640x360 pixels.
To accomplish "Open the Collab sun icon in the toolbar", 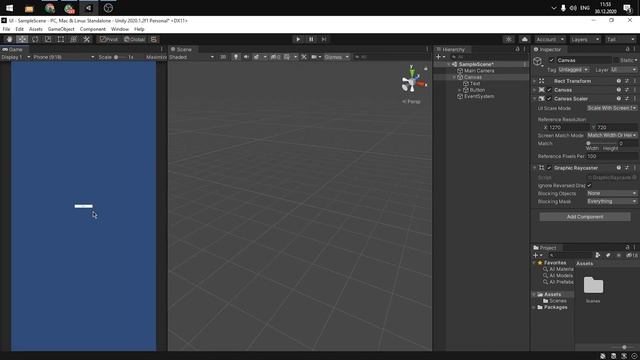I will (509, 40).
